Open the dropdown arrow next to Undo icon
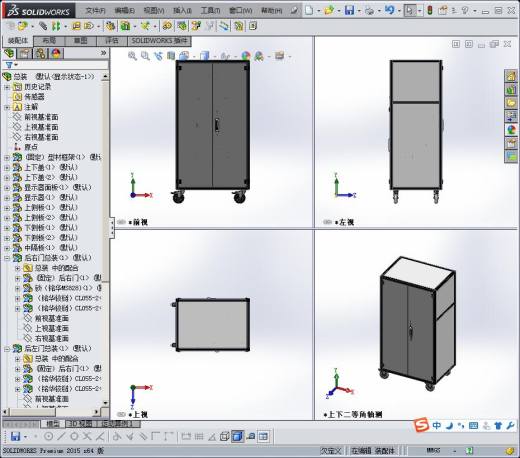The image size is (520, 458). click(399, 11)
